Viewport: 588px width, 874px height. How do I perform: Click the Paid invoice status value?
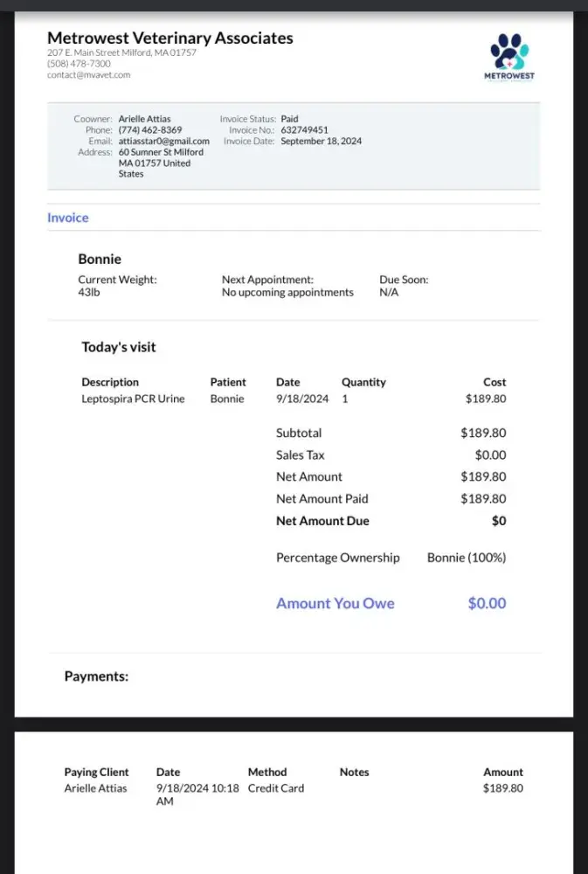[289, 119]
